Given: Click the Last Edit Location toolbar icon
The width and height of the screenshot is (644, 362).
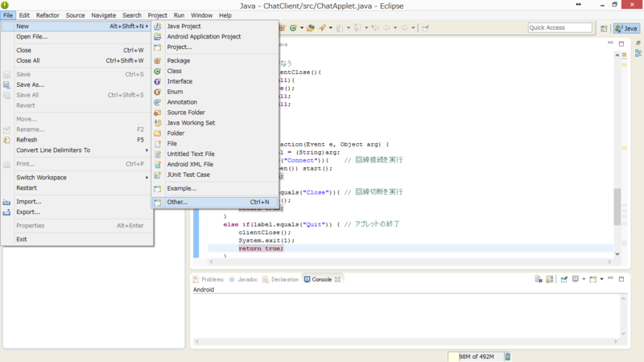Looking at the screenshot, I should 375,28.
